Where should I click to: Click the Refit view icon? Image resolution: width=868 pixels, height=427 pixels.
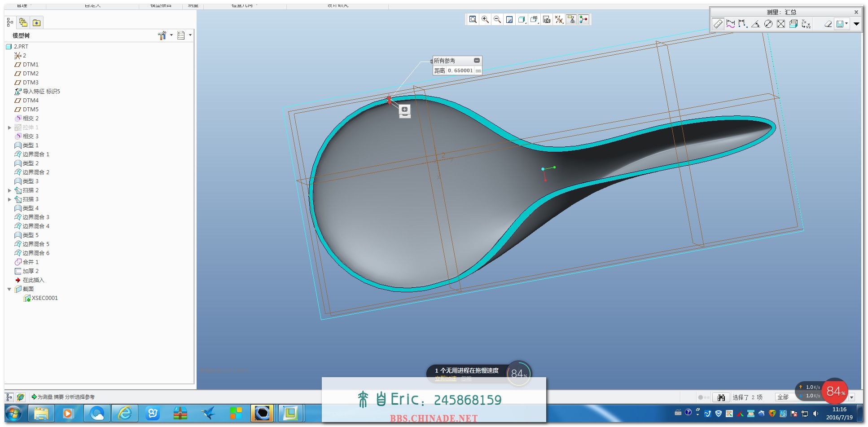473,19
